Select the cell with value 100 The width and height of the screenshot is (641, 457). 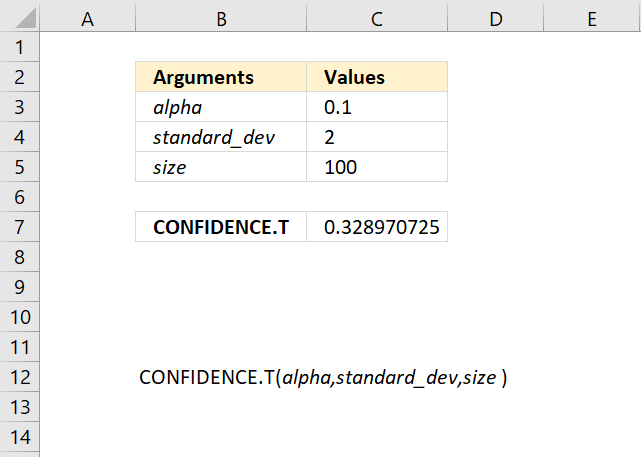[377, 167]
